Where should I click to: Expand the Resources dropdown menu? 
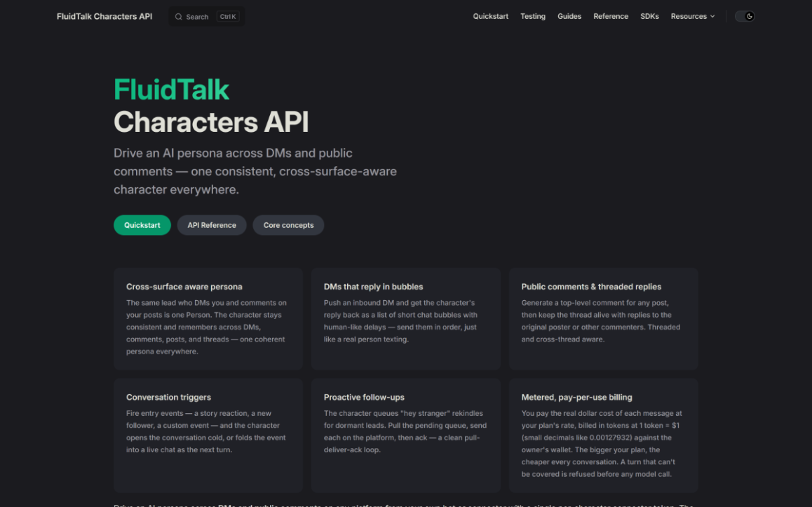tap(693, 17)
